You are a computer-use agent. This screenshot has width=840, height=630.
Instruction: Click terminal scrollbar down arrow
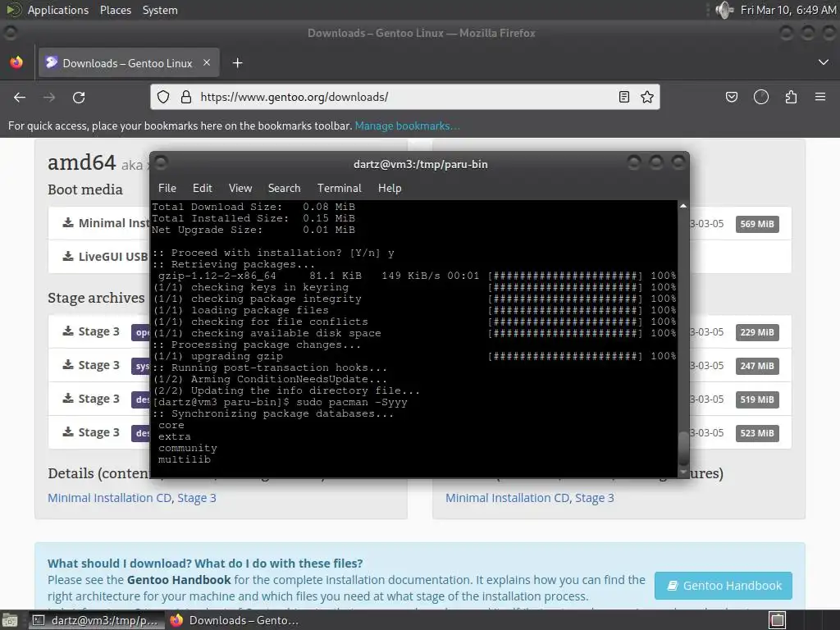click(x=683, y=472)
